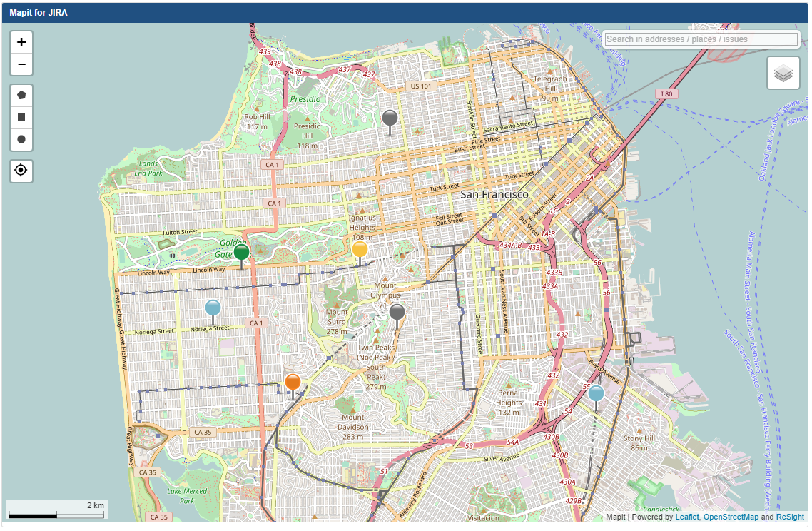Click the dark gray marker by Mount Olympus
The image size is (812, 531).
point(397,312)
